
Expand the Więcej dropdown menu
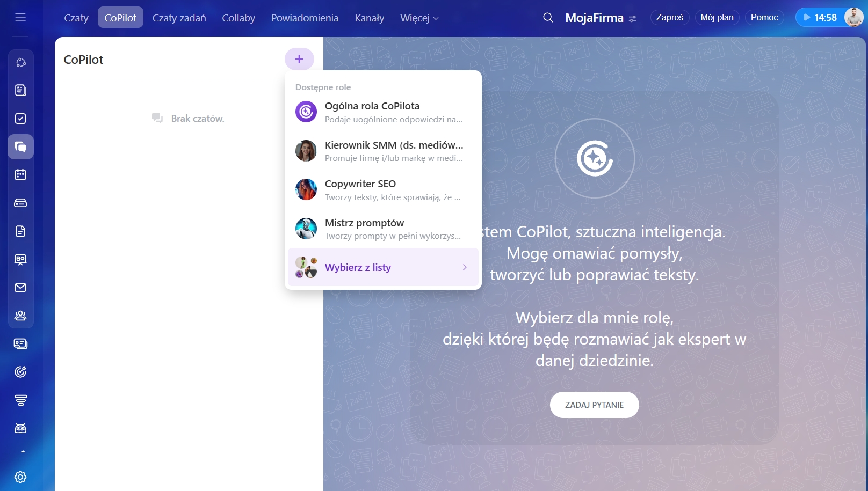[x=419, y=18]
